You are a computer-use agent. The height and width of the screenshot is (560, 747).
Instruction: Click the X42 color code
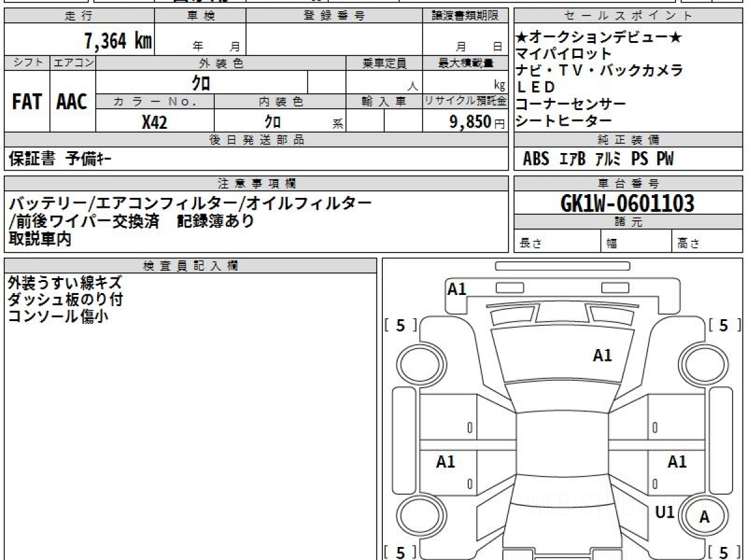pyautogui.click(x=154, y=122)
